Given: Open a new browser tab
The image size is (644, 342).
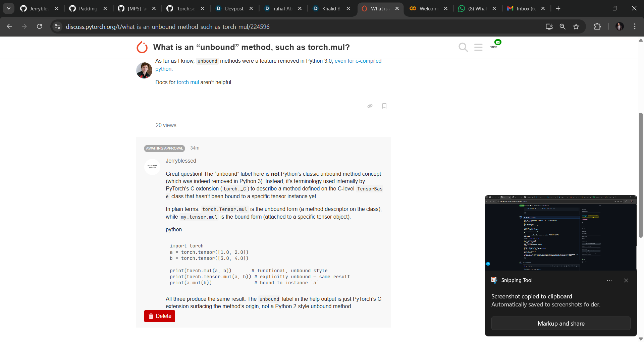Looking at the screenshot, I should coord(558,8).
